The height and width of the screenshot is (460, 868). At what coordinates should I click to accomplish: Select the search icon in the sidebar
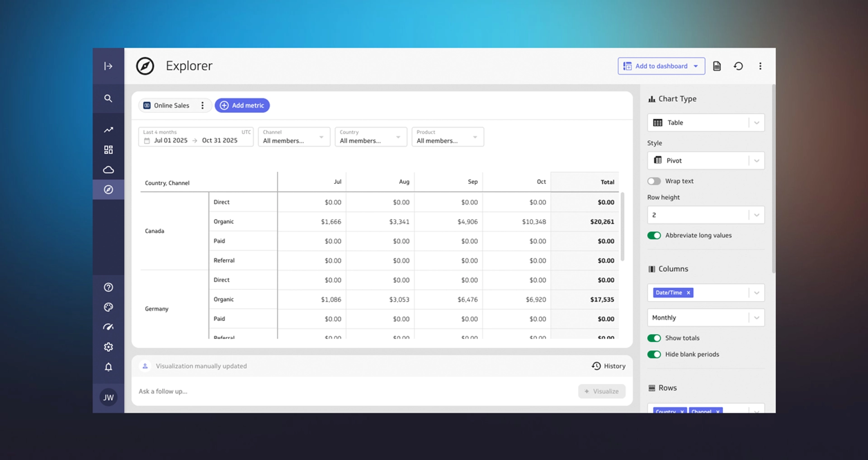pos(108,98)
